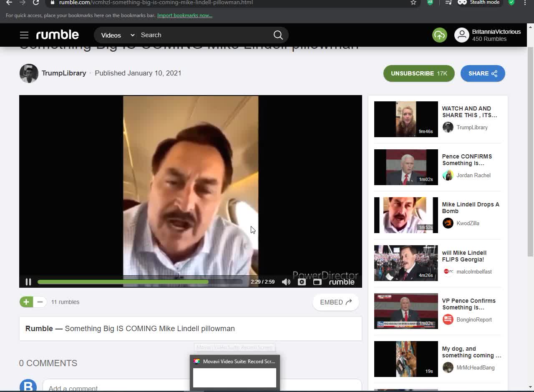The image size is (534, 392).
Task: Open Movavi Video Suite taskbar preview
Action: click(x=234, y=373)
